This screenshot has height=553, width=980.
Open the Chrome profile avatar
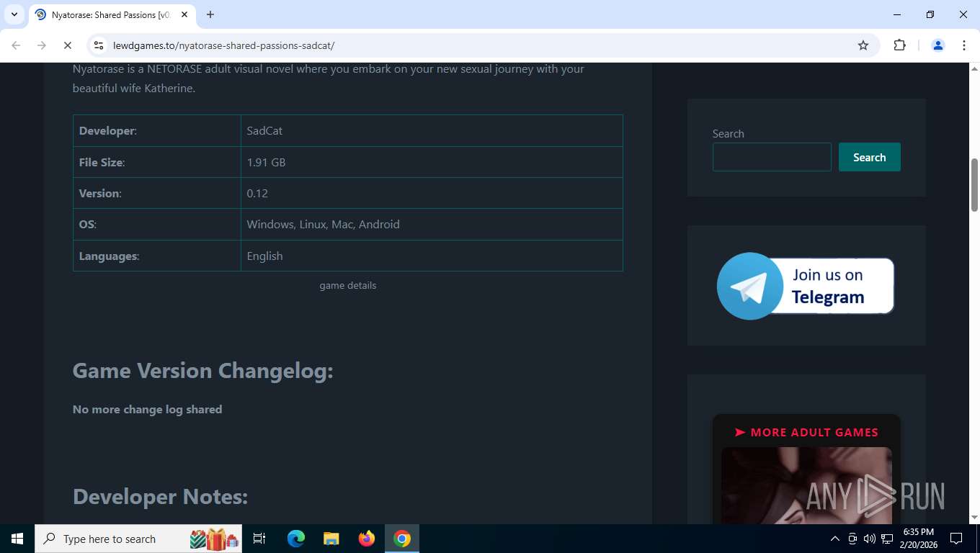938,45
